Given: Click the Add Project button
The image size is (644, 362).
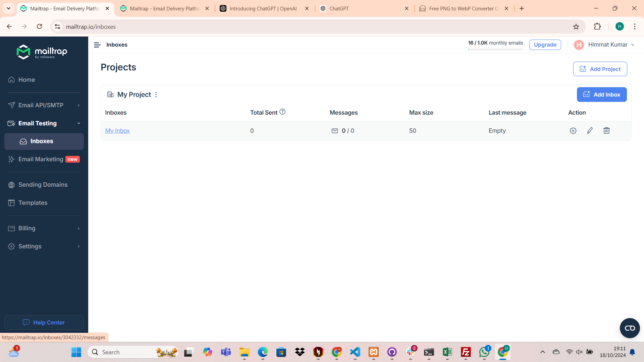Looking at the screenshot, I should (x=600, y=69).
